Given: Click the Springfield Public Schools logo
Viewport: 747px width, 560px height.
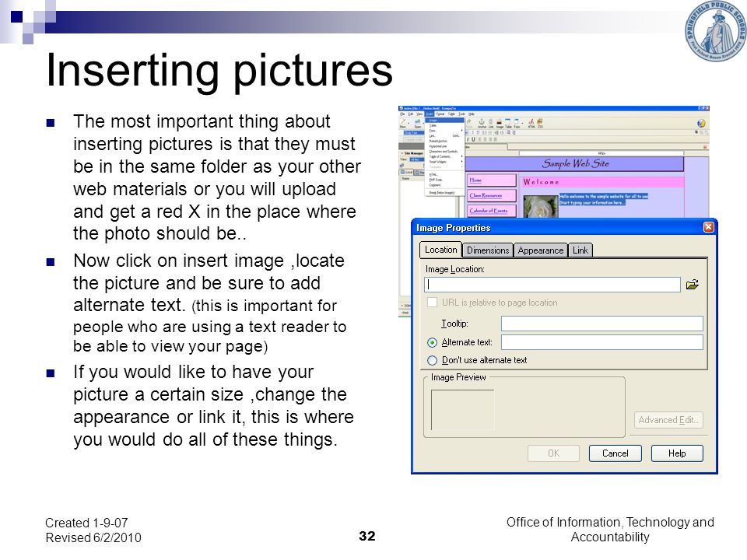Looking at the screenshot, I should coord(714,31).
